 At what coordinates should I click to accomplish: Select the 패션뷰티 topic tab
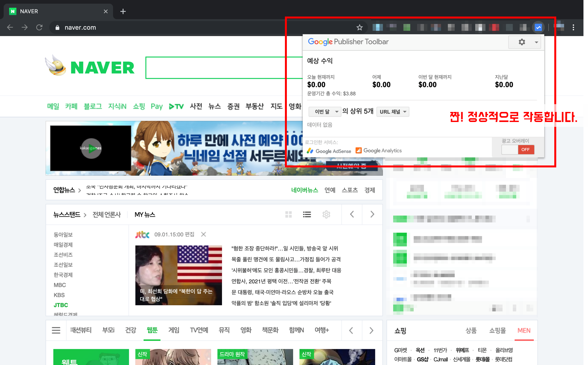81,330
